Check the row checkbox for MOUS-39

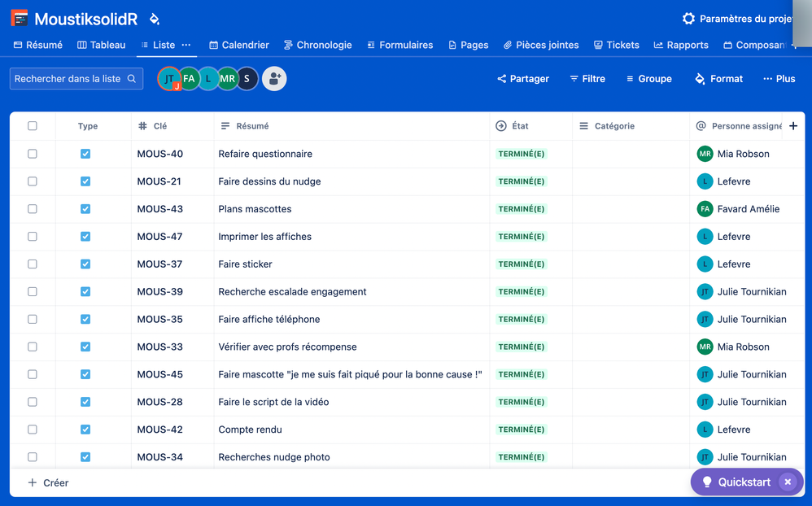pos(32,291)
